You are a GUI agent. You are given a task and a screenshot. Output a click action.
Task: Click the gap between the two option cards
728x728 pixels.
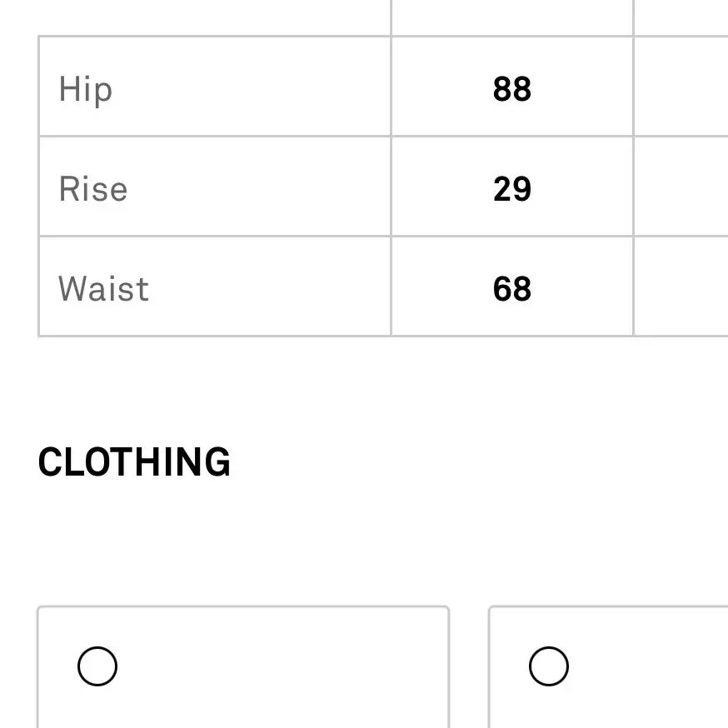tap(469, 666)
